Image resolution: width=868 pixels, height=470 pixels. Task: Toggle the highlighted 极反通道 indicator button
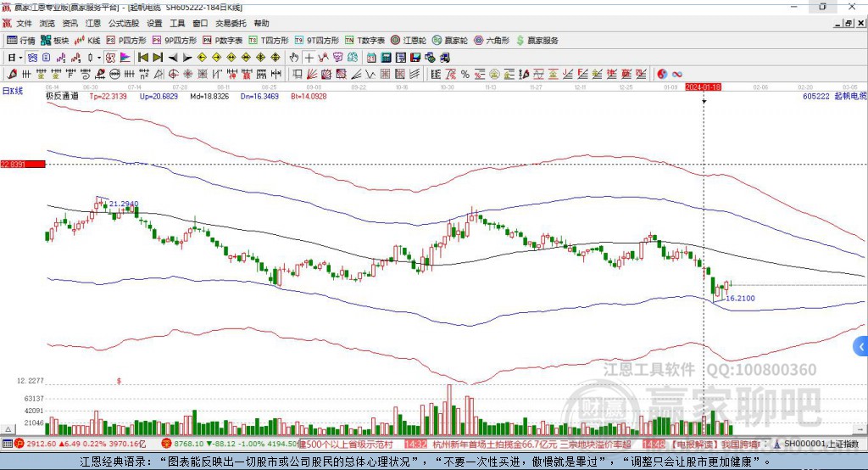click(111, 58)
